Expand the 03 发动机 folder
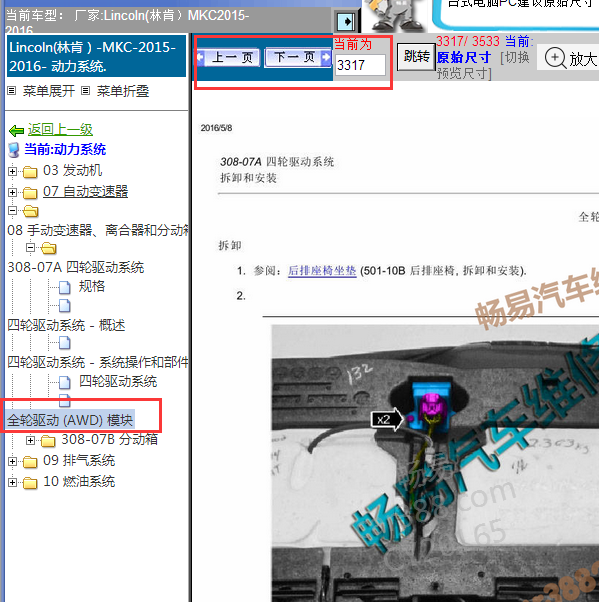Image resolution: width=599 pixels, height=602 pixels. click(12, 171)
